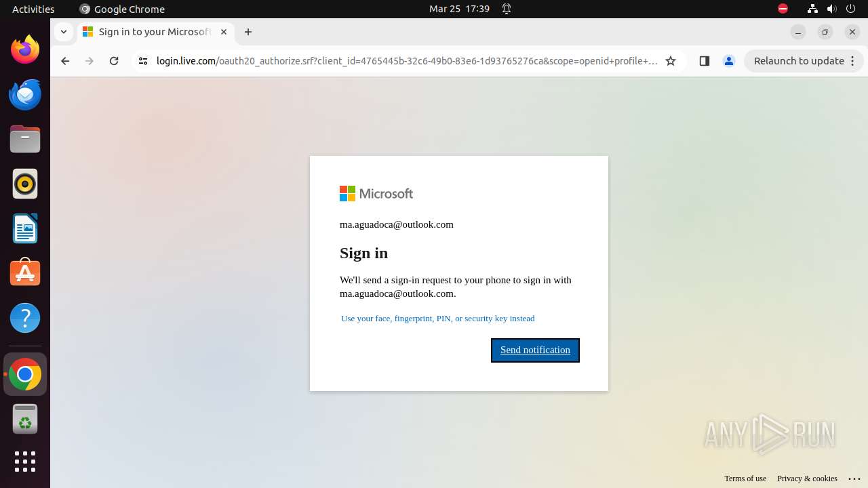Open Rhythmbox music player icon
The width and height of the screenshot is (868, 488).
pos(25,184)
